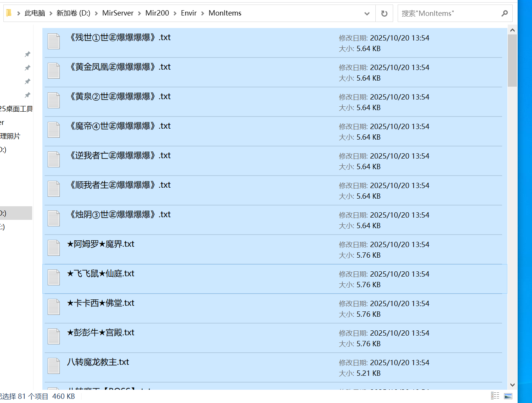Select file ★飞飞鼠★仙庭.txt

tap(275, 279)
